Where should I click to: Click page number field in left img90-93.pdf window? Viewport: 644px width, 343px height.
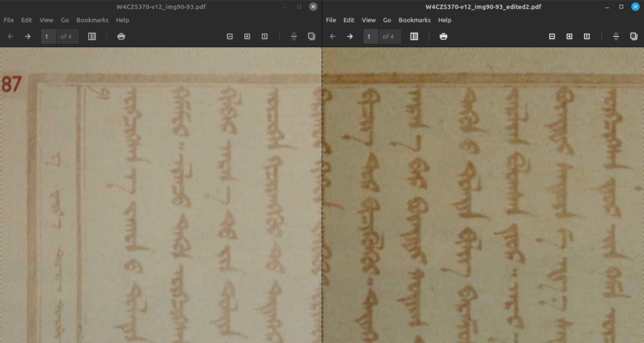48,37
